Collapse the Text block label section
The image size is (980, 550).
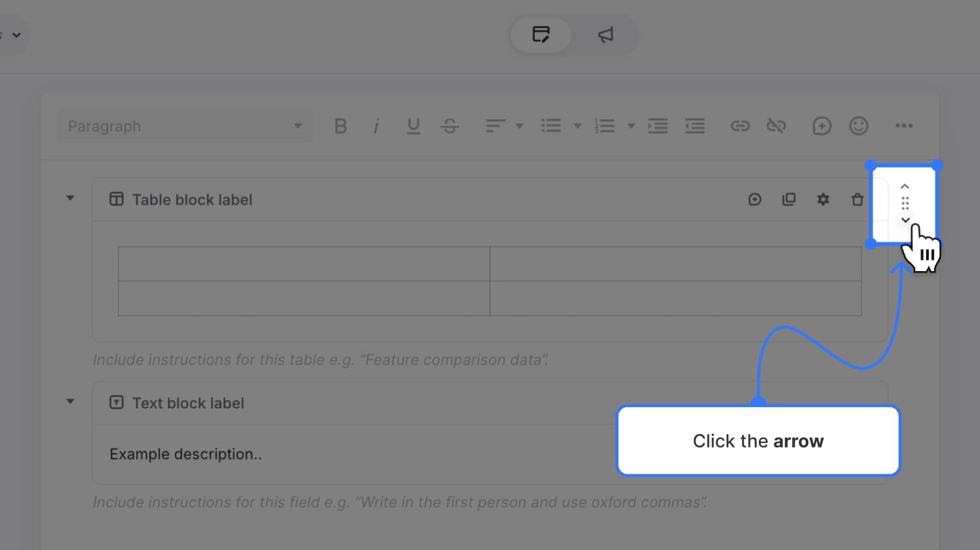[x=70, y=402]
